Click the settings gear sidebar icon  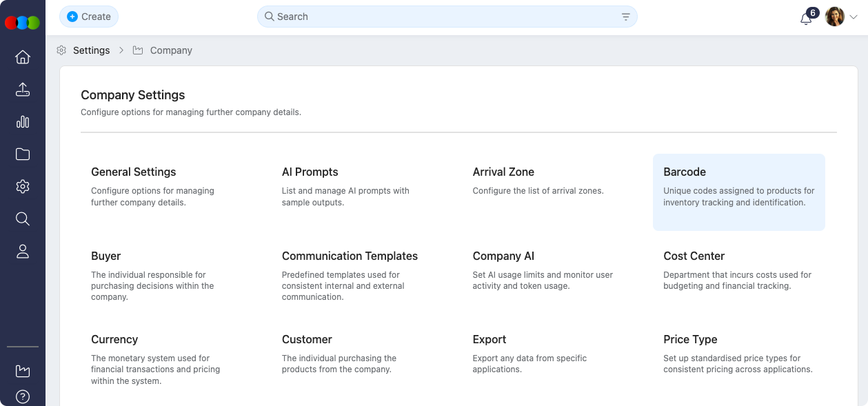pos(23,187)
